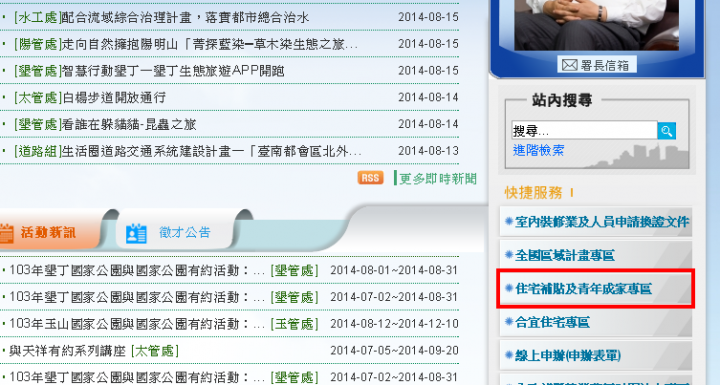Open news 智慧行動墾丁 APP開跑 article
Viewport: 720px width, 385px height.
(173, 71)
